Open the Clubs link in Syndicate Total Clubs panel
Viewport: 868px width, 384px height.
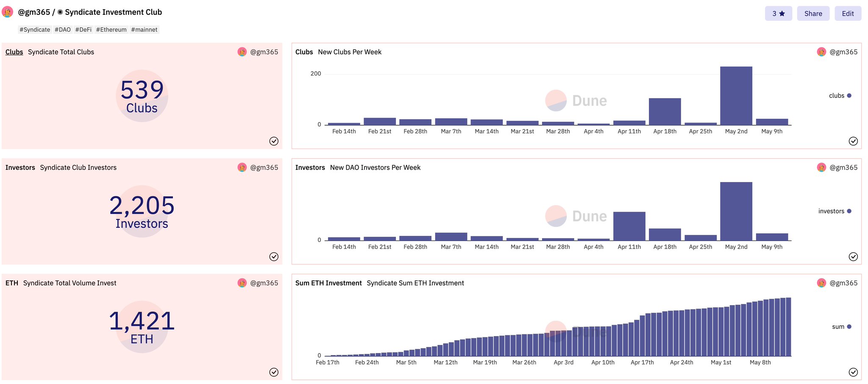(14, 52)
